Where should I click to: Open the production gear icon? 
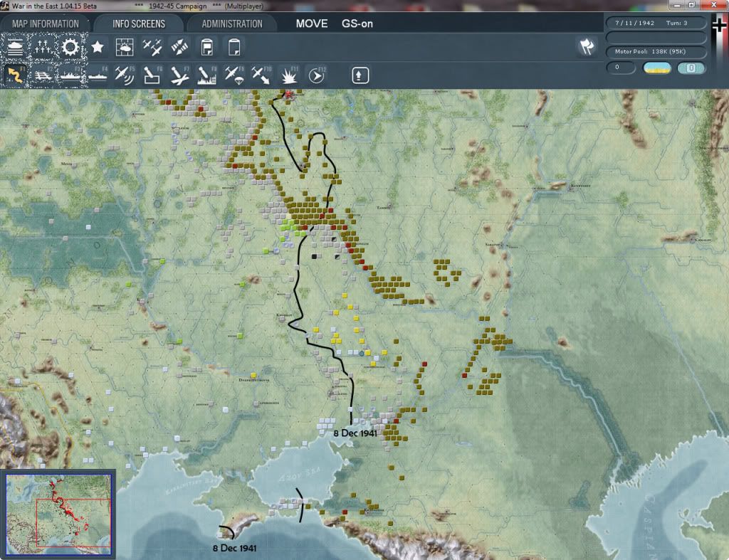[x=70, y=47]
